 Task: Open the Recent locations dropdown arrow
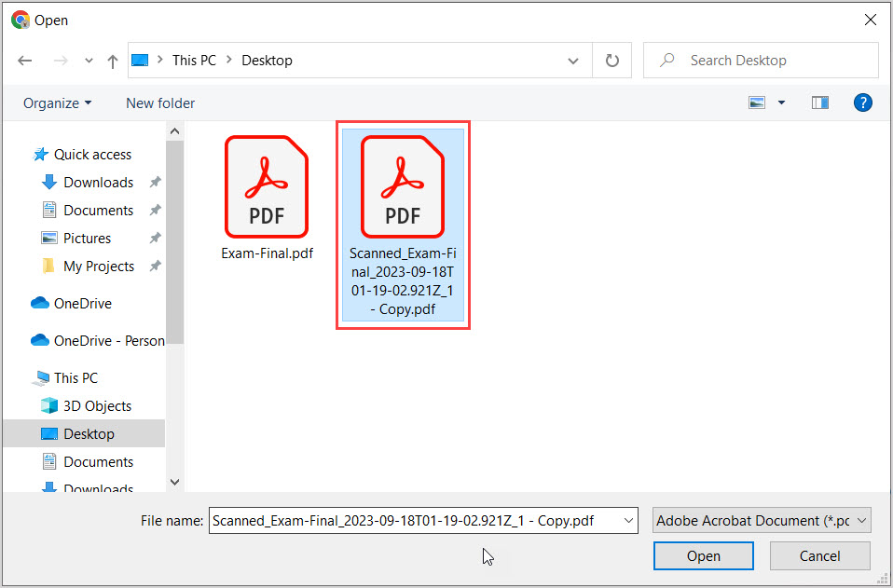point(89,61)
